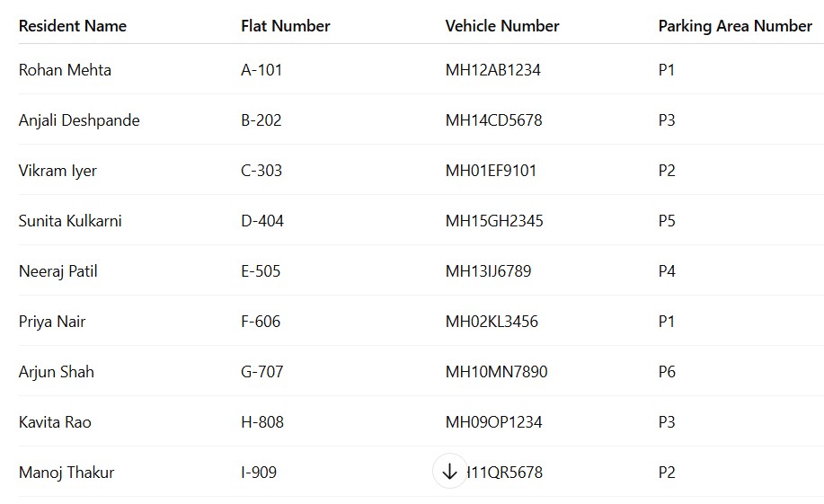Select the Vehicle Number column header
This screenshot has height=504, width=824.
pyautogui.click(x=502, y=26)
